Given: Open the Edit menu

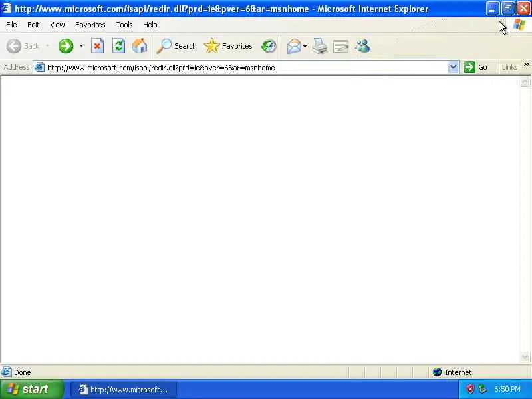Looking at the screenshot, I should pyautogui.click(x=33, y=25).
